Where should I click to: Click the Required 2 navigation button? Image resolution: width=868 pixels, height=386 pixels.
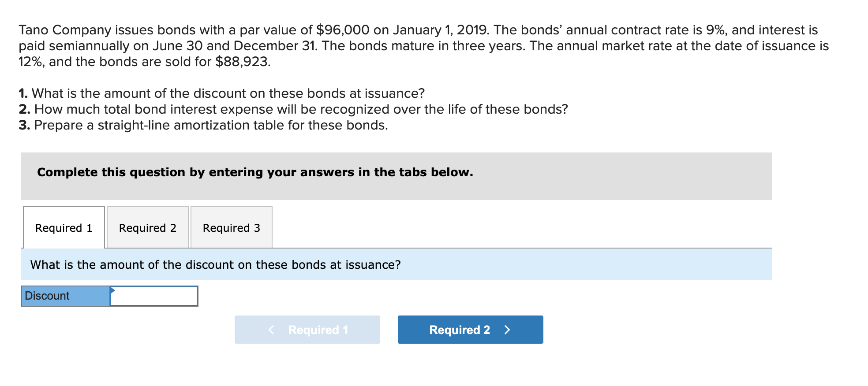point(470,329)
